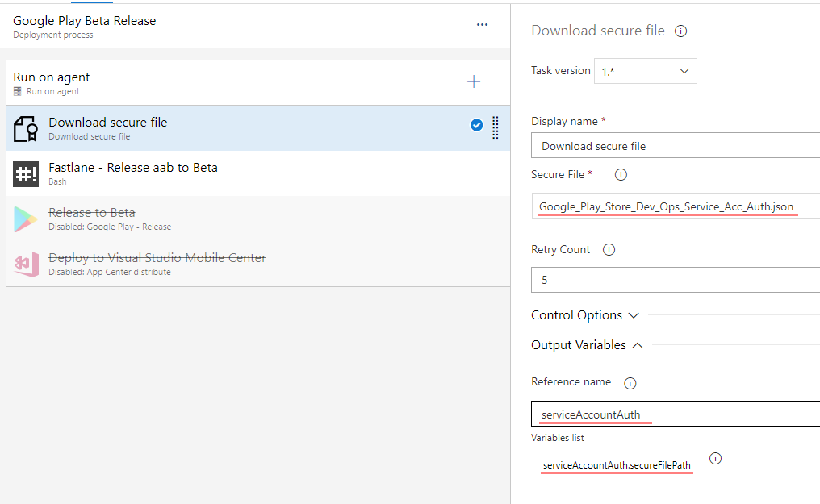Image resolution: width=820 pixels, height=504 pixels.
Task: Click the small agent icon beside the Run on agent subtitle
Action: [17, 91]
